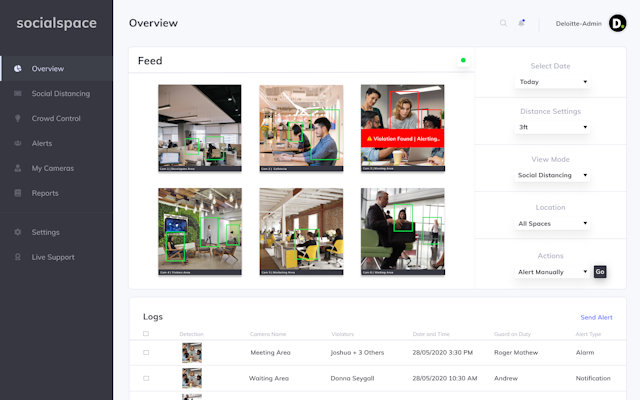Check the Waiting Area log row checkbox
This screenshot has width=640, height=400.
point(146,379)
